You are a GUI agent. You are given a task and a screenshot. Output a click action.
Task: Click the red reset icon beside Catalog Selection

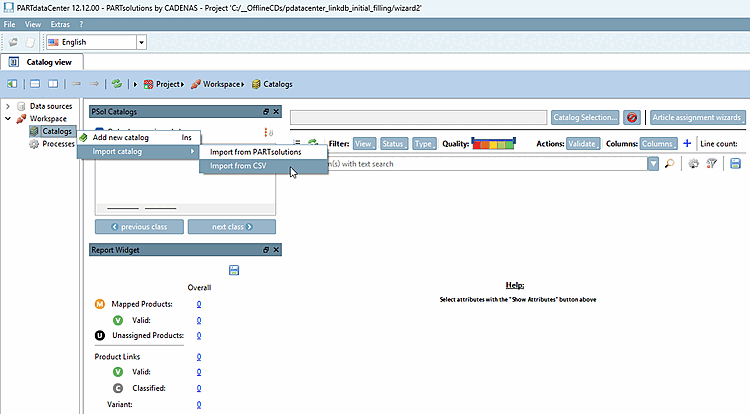tap(632, 118)
